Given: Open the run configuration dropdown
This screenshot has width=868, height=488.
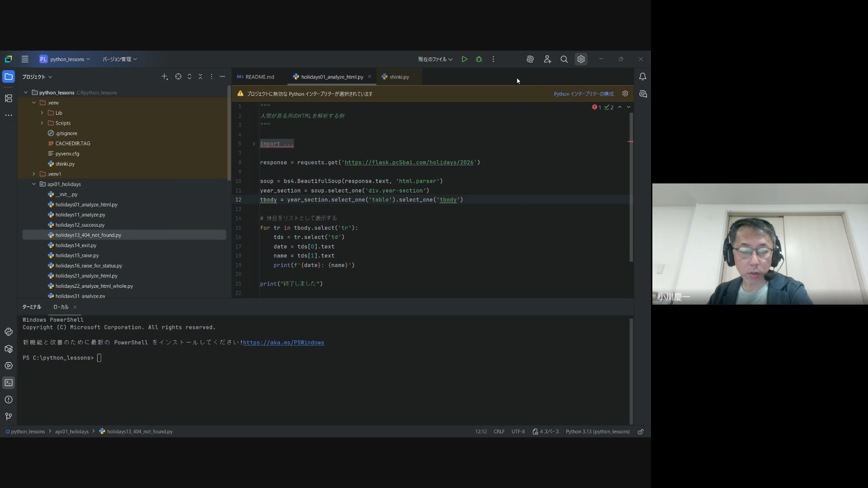Looking at the screenshot, I should 435,59.
